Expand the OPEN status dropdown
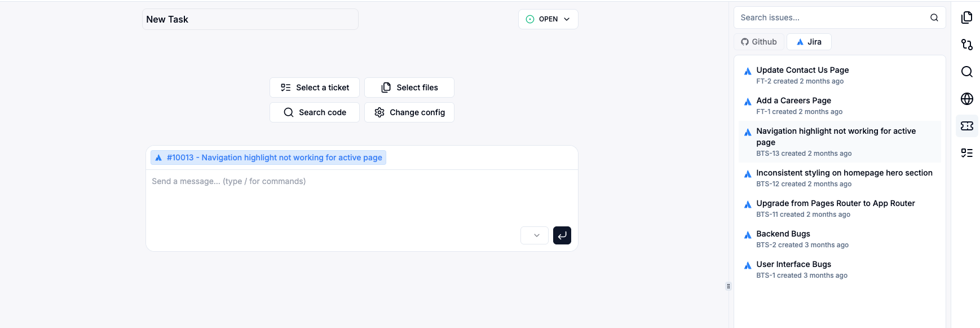980x328 pixels. [548, 19]
